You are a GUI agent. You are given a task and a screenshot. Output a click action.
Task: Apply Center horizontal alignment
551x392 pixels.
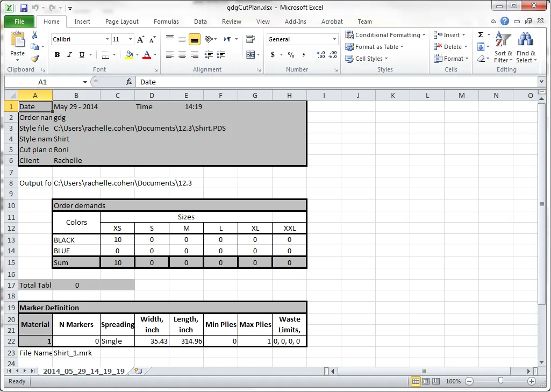pos(182,55)
